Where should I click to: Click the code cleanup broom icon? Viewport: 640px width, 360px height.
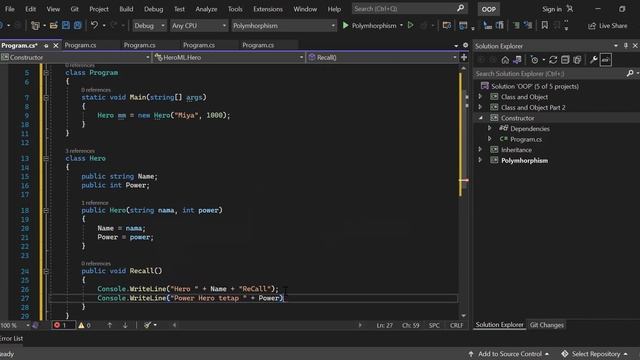(147, 325)
